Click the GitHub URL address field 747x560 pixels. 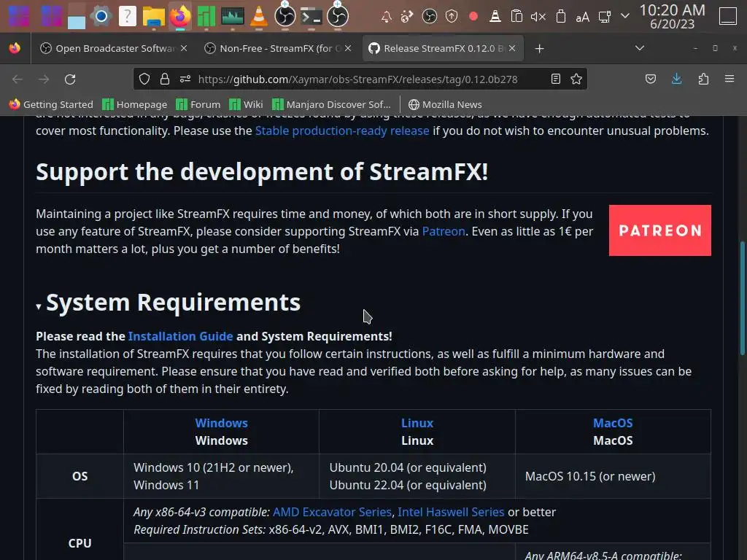(357, 79)
